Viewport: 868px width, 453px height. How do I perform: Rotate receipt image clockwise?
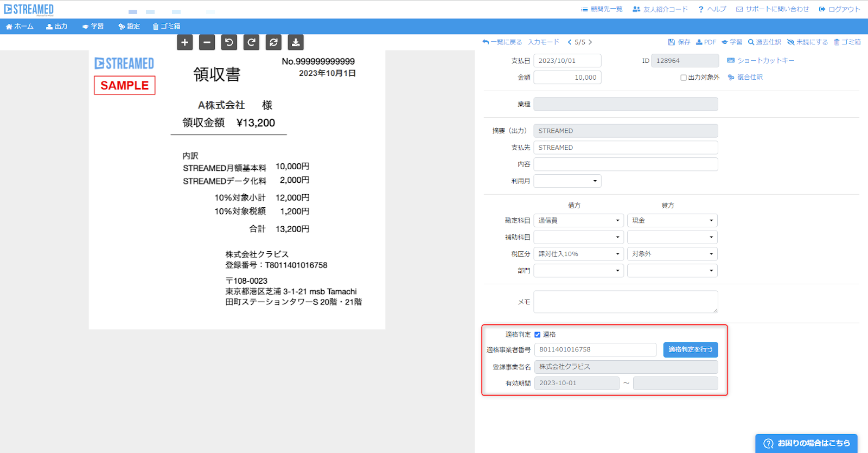pos(251,42)
